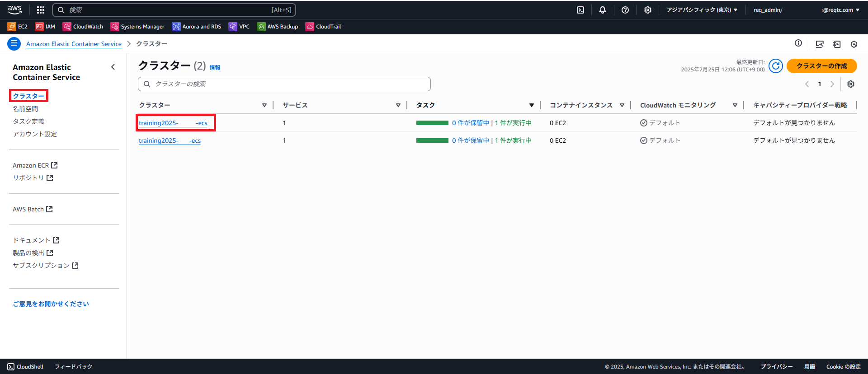This screenshot has height=374, width=868.
Task: Sort by CloudWatch モニタリング column arrow
Action: click(735, 105)
